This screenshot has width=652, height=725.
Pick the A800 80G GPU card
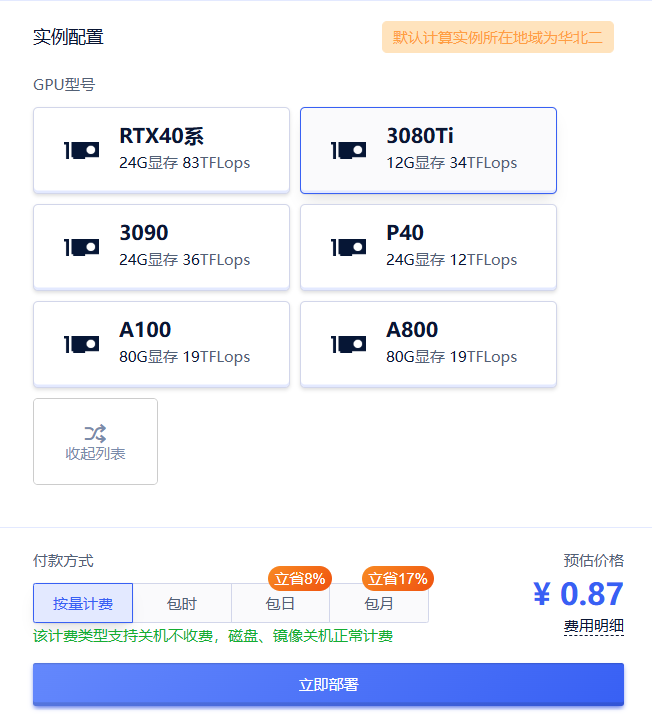[x=428, y=344]
